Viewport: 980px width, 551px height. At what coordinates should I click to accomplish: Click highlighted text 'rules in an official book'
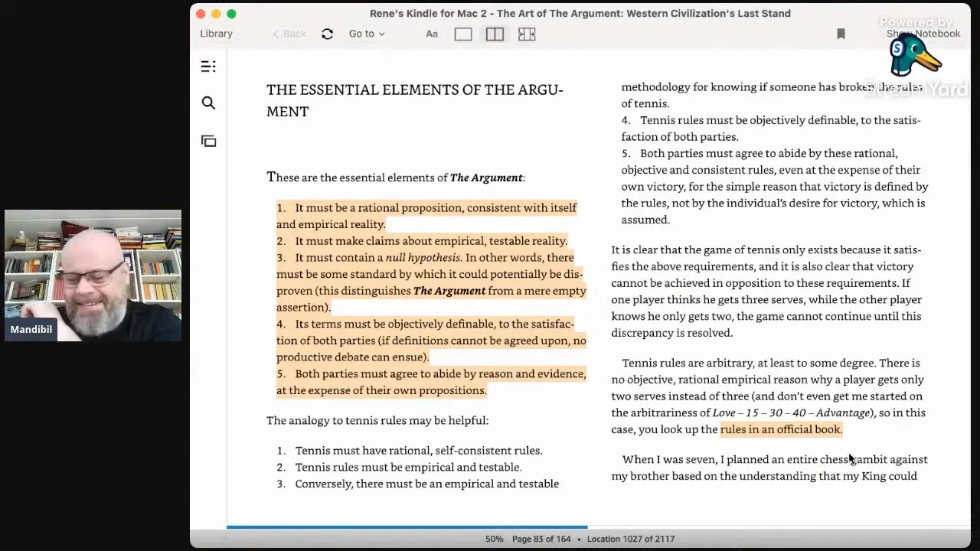click(781, 429)
